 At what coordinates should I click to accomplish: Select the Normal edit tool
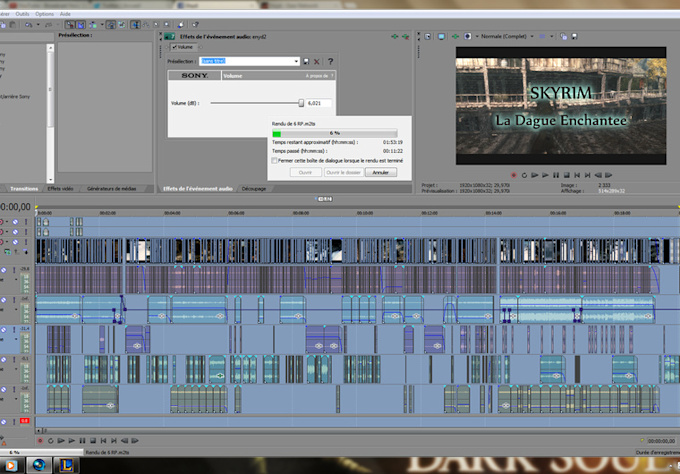136,25
